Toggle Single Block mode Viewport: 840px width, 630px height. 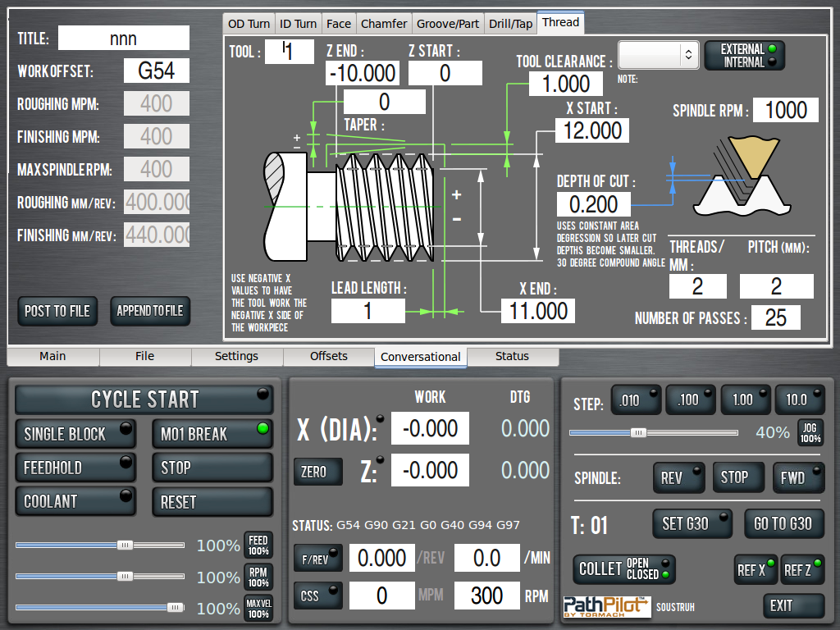(75, 434)
